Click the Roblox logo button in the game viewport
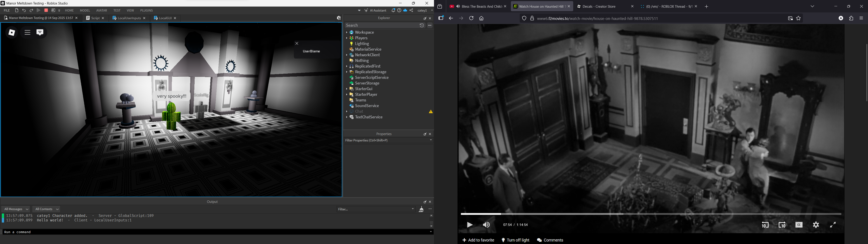The height and width of the screenshot is (244, 868). pos(12,33)
